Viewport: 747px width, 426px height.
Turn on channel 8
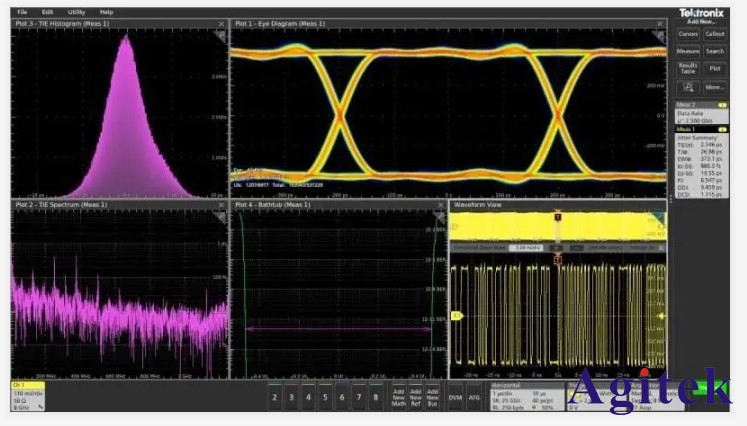pyautogui.click(x=376, y=396)
